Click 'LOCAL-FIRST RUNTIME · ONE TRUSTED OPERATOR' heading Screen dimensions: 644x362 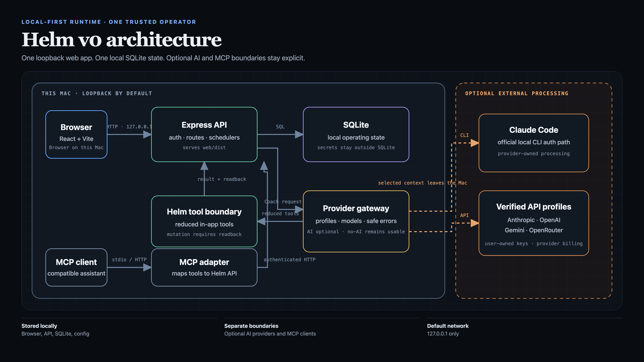[x=109, y=22]
